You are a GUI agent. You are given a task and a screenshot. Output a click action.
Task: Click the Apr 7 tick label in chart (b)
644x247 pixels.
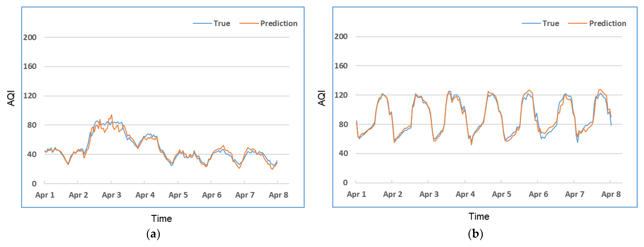coord(575,194)
